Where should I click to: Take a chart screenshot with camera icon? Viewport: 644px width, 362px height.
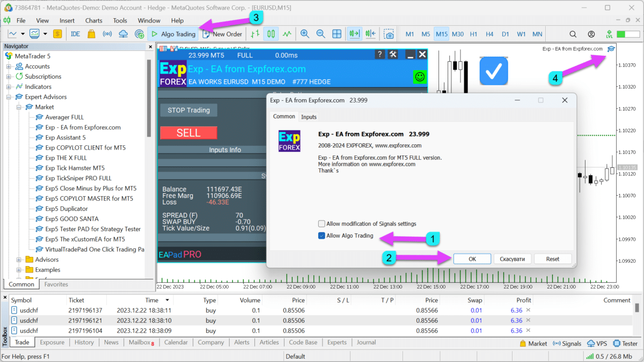(x=389, y=34)
